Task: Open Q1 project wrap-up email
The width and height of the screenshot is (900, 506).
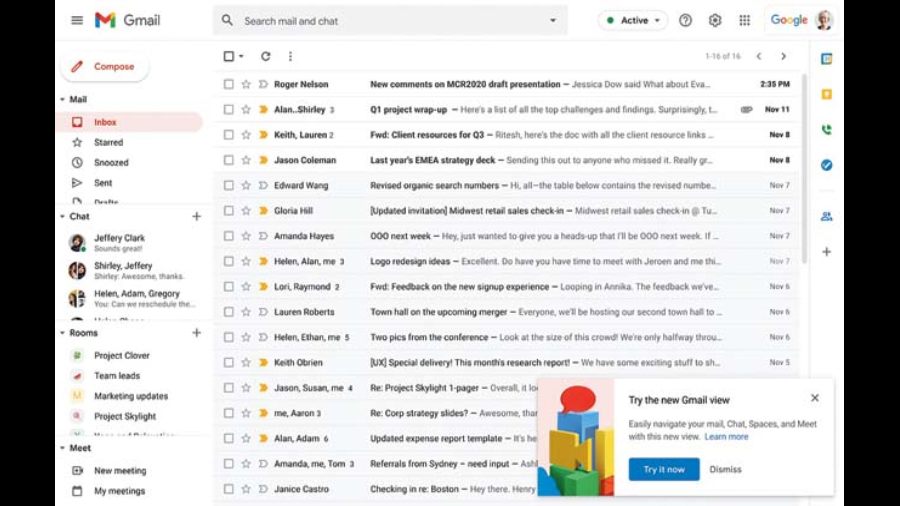Action: click(x=507, y=110)
